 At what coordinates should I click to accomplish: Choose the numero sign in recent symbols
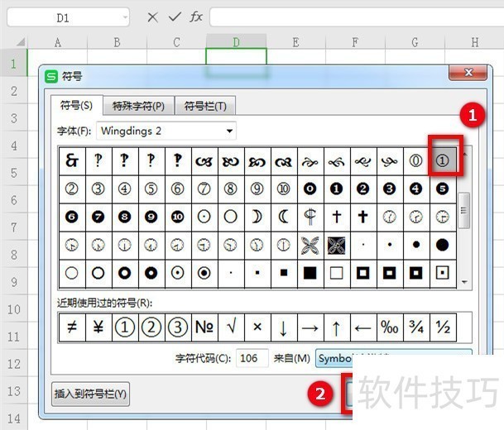click(204, 327)
